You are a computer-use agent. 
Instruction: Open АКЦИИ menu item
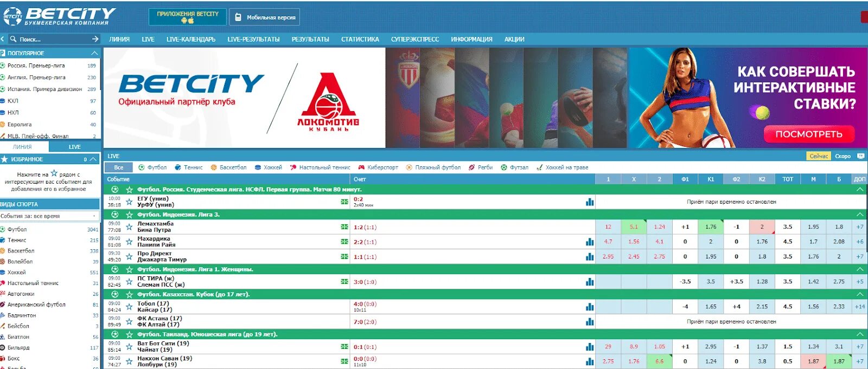click(x=514, y=39)
